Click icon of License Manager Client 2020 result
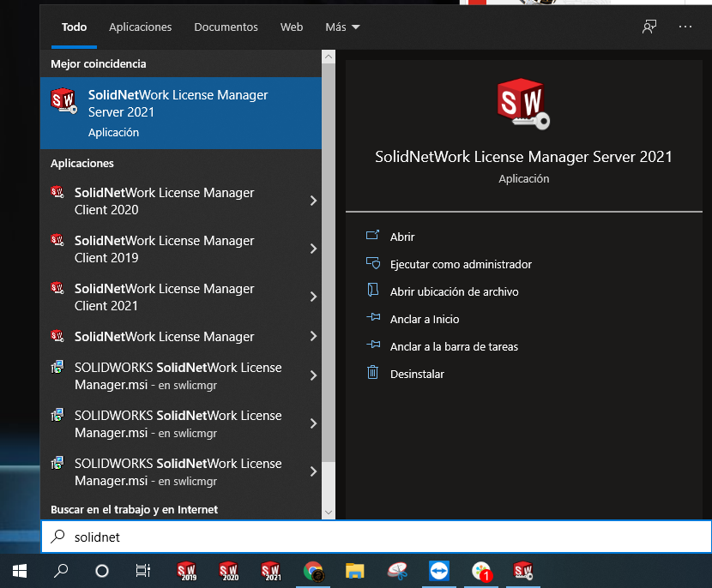This screenshot has width=712, height=588. (x=57, y=192)
